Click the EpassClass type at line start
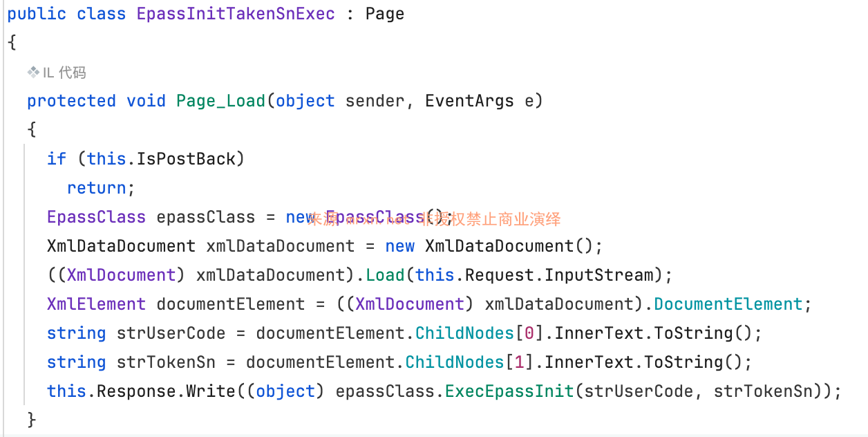Screen dimensions: 868x437 pyautogui.click(x=96, y=217)
